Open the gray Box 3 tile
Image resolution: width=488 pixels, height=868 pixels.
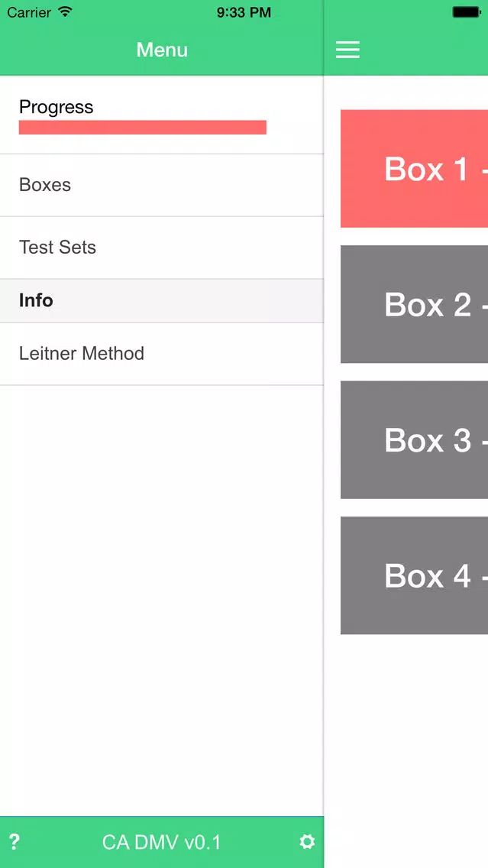[414, 439]
